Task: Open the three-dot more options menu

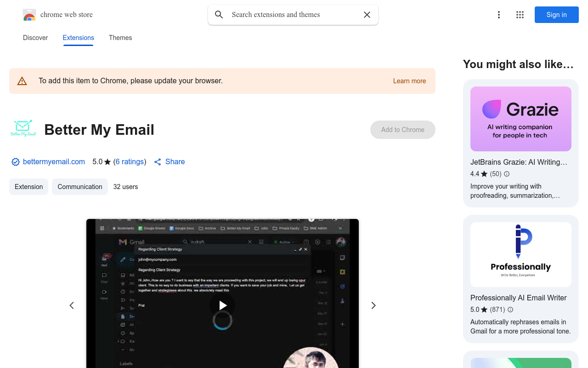Action: point(499,15)
